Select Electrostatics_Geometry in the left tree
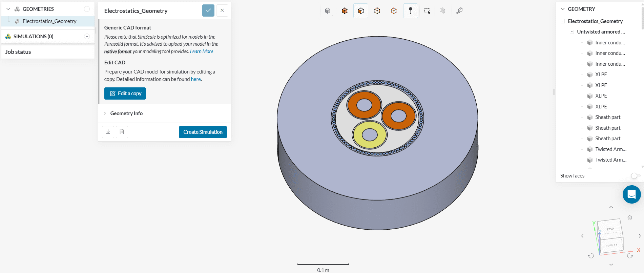 (49, 21)
